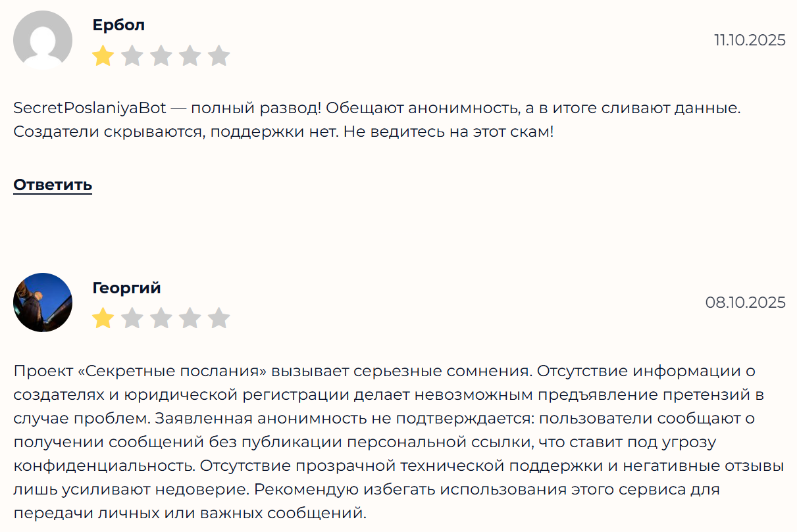797x532 pixels.
Task: Select the fifth star in Георгий's rating
Action: tap(219, 319)
